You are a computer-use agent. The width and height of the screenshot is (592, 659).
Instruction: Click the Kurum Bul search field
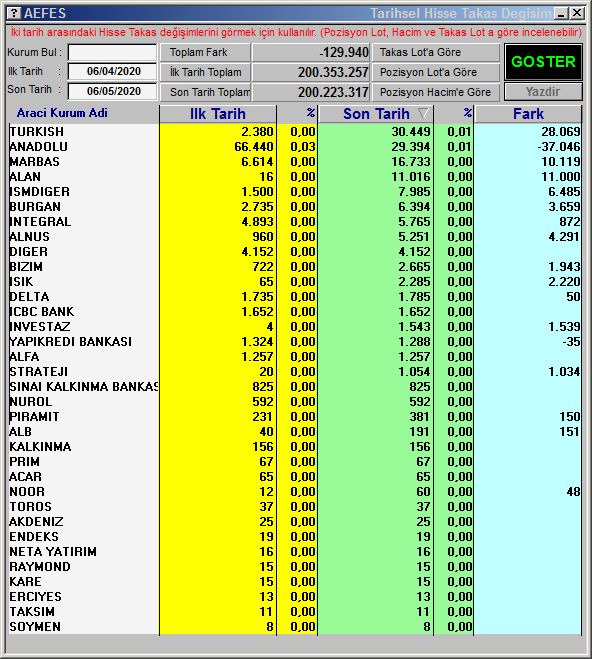[113, 53]
